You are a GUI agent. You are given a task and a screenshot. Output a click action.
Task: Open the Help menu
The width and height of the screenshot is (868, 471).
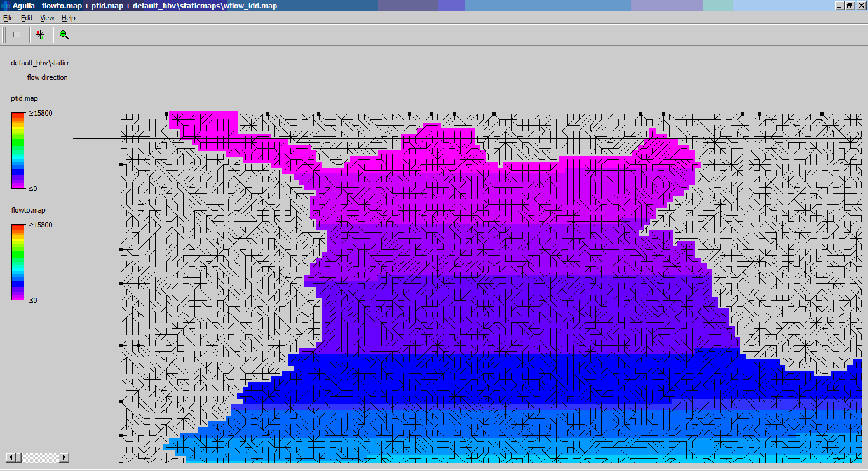click(67, 18)
